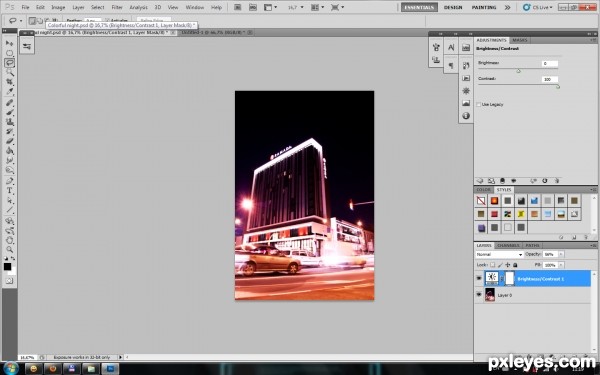
Task: Select the Move tool
Action: [9, 43]
